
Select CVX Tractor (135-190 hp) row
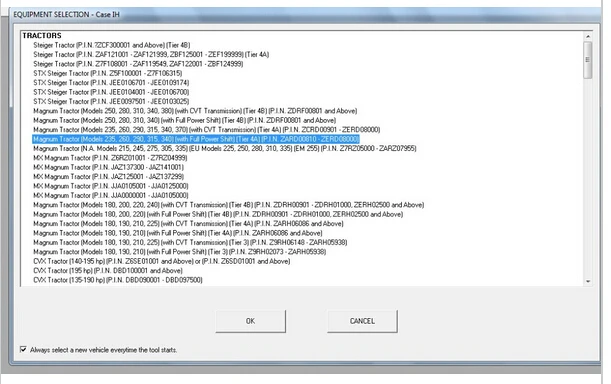coord(118,280)
